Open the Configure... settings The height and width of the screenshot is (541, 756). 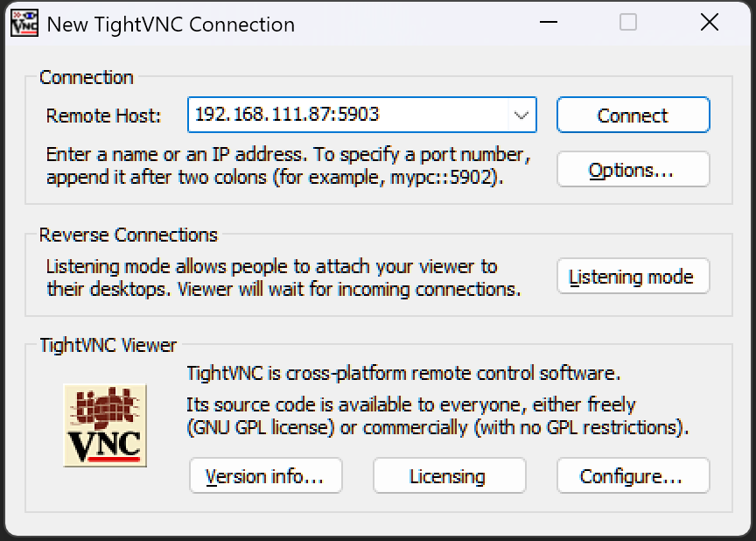click(633, 476)
